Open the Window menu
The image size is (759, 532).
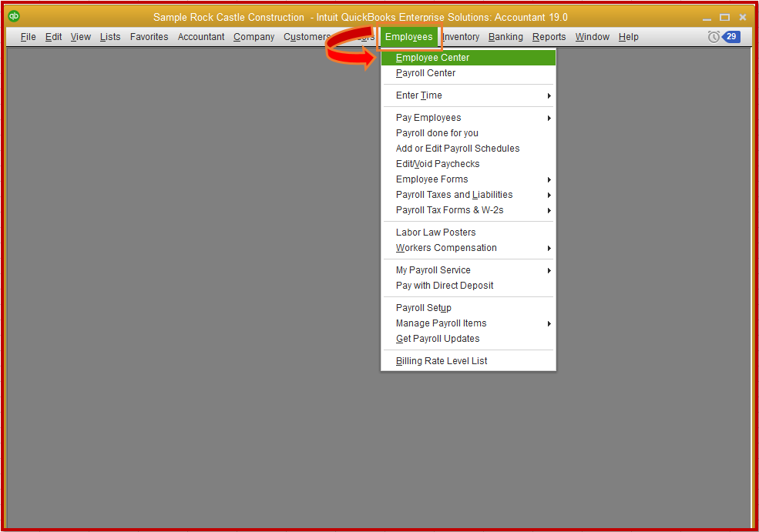click(592, 37)
